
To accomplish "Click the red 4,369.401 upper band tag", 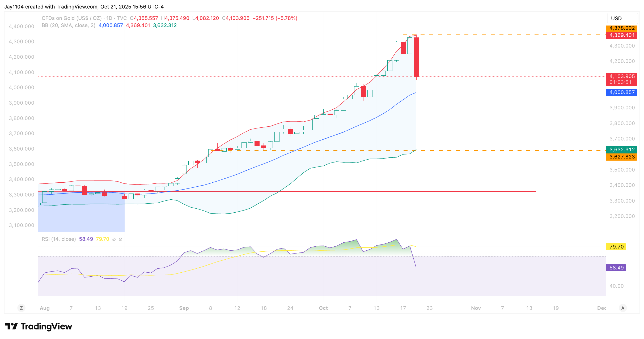I will point(622,35).
